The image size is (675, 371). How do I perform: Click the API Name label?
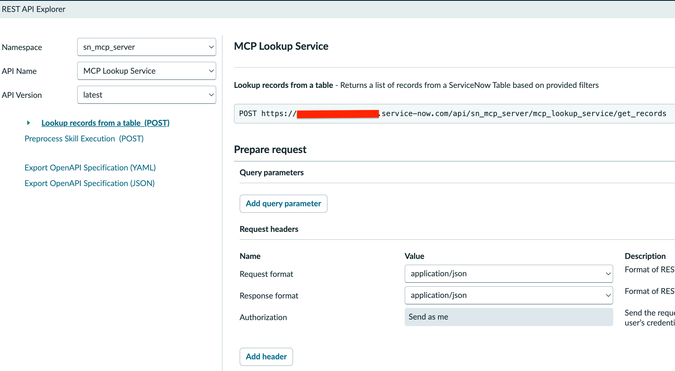click(x=19, y=71)
